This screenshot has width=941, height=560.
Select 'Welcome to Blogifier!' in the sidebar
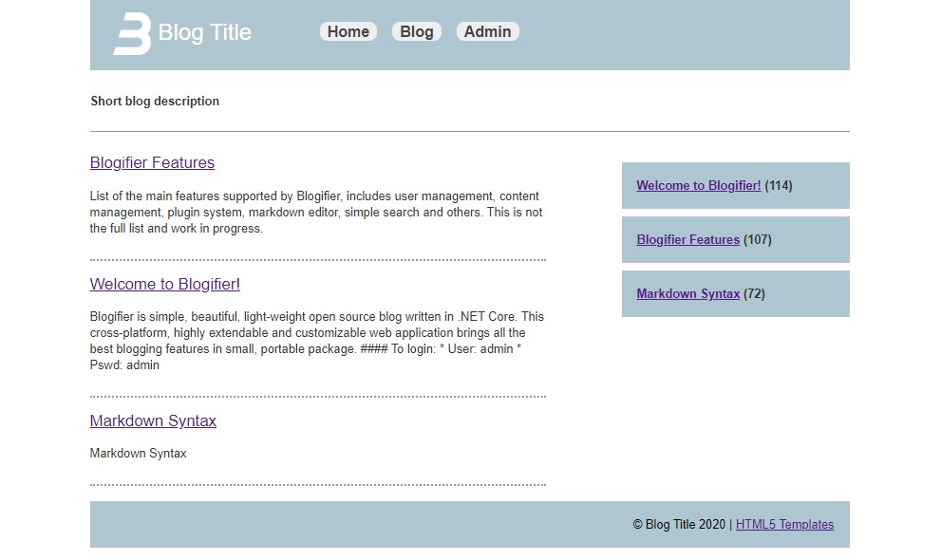click(698, 185)
